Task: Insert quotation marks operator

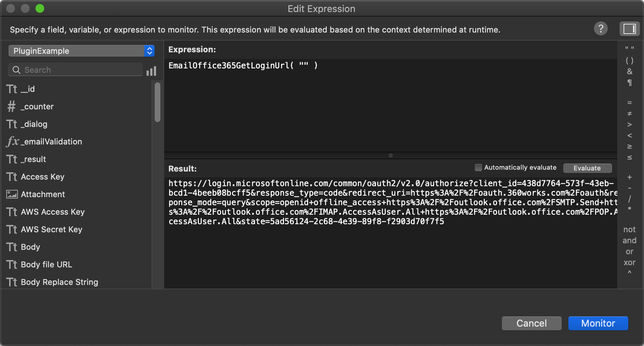Action: point(629,48)
